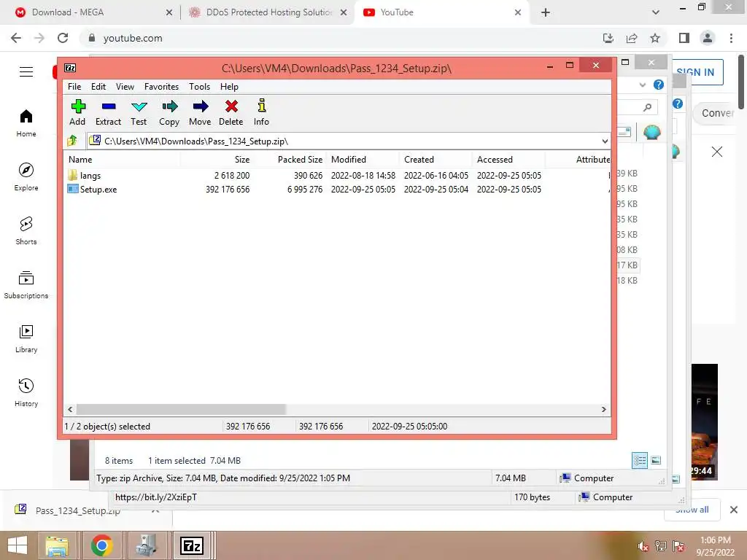Switch to DDoS Protected Hosting tab
Screen dimensions: 747x560
coord(267,12)
